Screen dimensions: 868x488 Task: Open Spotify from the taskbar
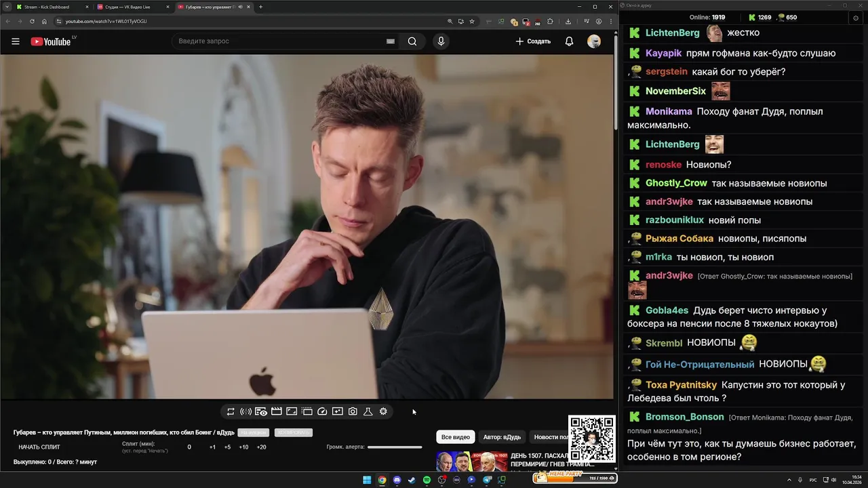[427, 480]
